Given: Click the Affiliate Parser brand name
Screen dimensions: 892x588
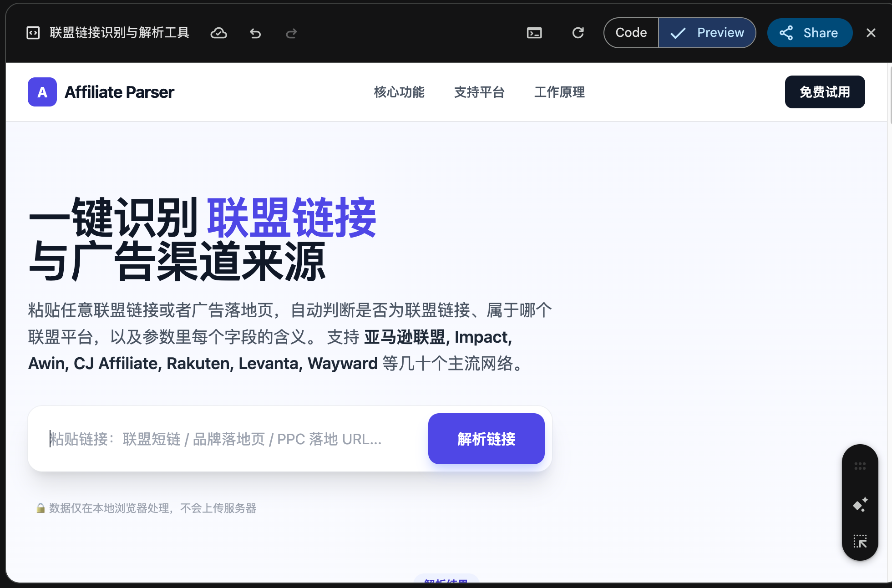Looking at the screenshot, I should [119, 92].
